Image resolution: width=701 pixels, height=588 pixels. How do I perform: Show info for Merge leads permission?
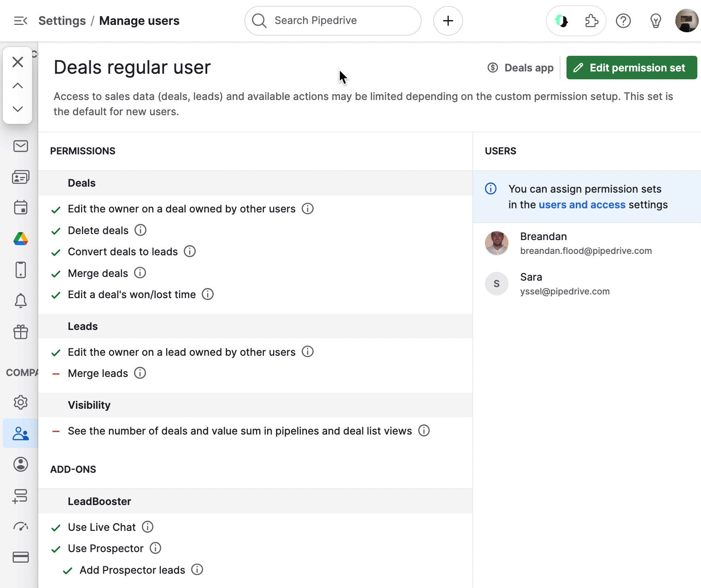point(140,373)
